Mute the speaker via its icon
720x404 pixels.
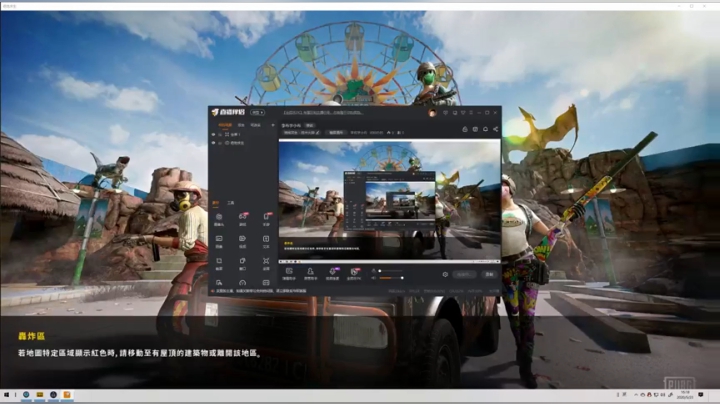[x=374, y=278]
